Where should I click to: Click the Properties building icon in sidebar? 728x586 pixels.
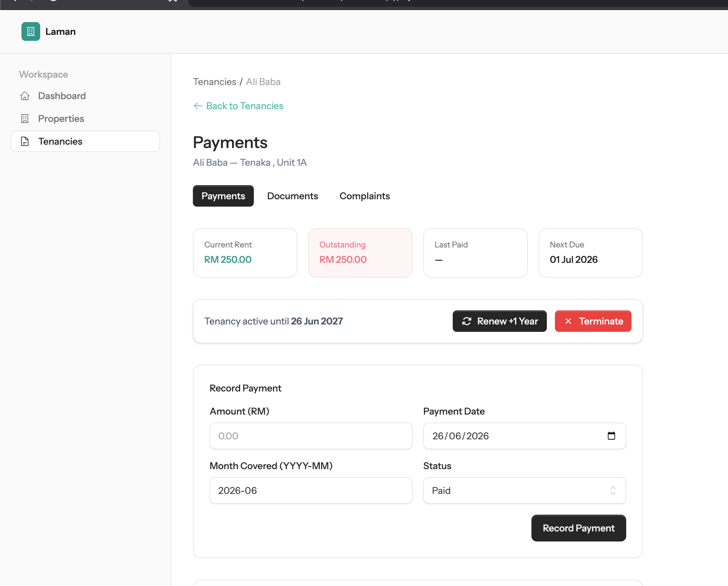[25, 119]
